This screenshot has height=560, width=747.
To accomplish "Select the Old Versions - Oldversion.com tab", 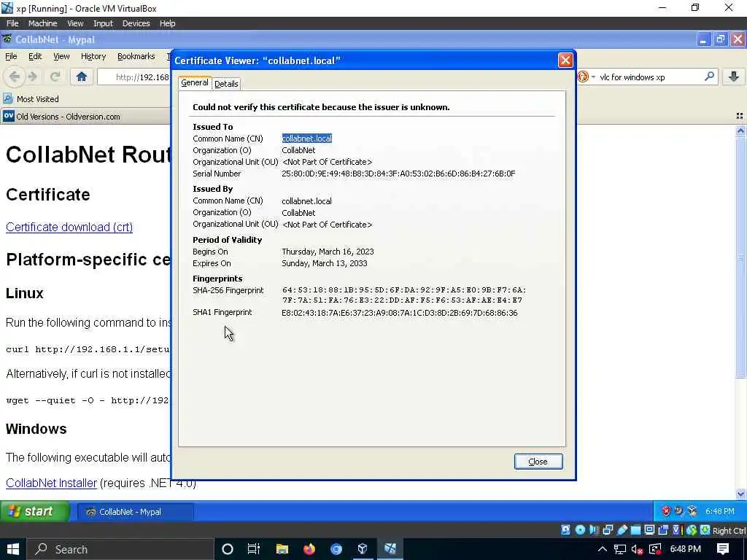I will [85, 117].
